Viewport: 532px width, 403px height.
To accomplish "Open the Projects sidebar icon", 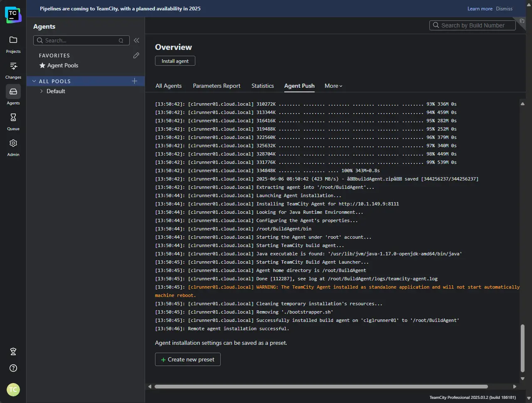I will [x=13, y=40].
